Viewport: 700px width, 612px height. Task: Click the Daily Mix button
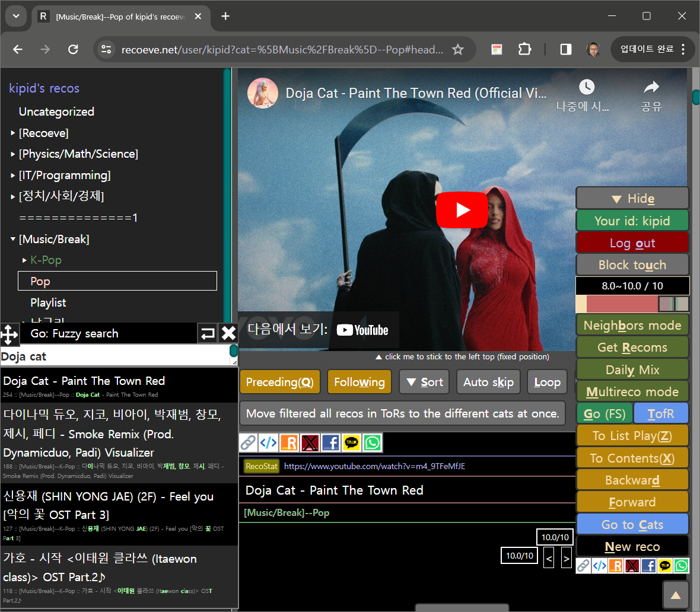pyautogui.click(x=632, y=369)
